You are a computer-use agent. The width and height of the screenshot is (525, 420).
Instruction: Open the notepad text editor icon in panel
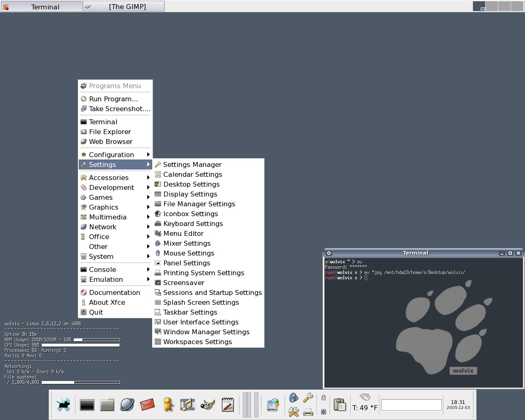(228, 405)
